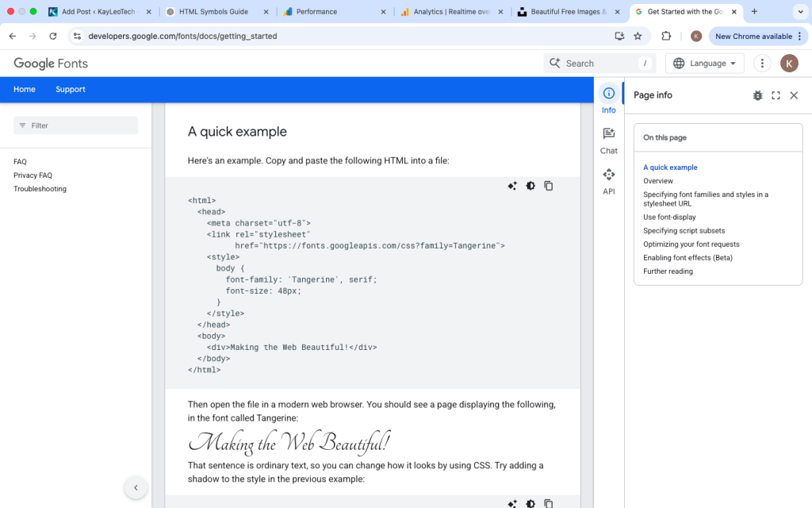The image size is (812, 508).
Task: Open the new tab plus button
Action: (755, 11)
